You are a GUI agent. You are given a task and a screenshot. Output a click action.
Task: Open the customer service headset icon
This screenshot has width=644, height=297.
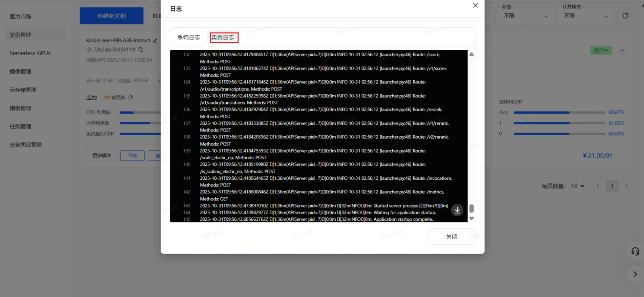[x=635, y=252]
